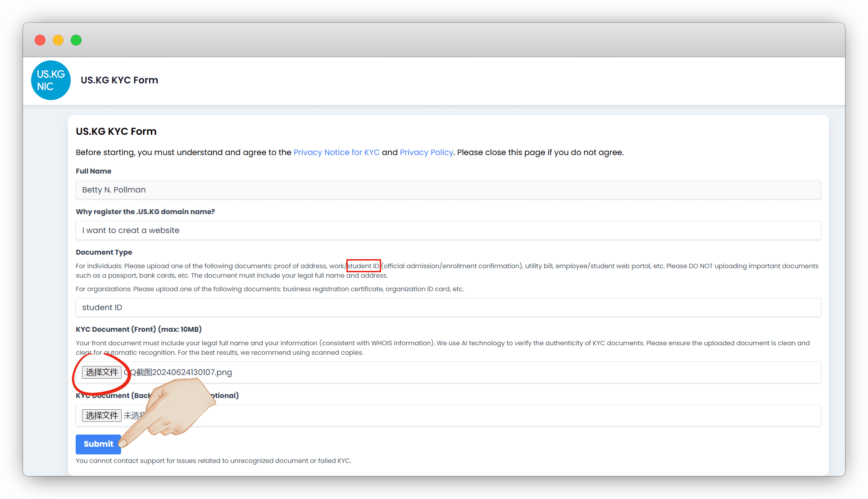The image size is (868, 499).
Task: Choose file for KYC back document
Action: (102, 416)
